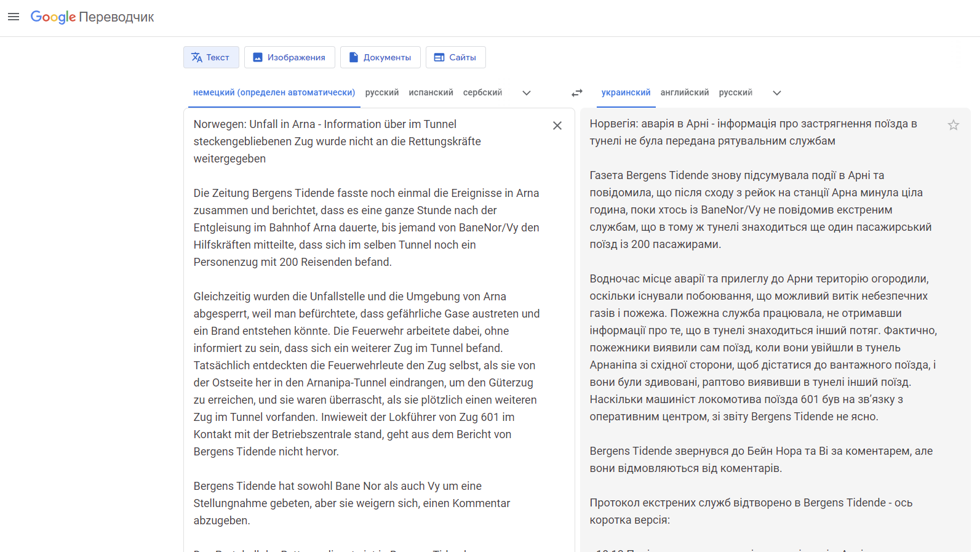
Task: Save translation with the star icon
Action: 954,126
